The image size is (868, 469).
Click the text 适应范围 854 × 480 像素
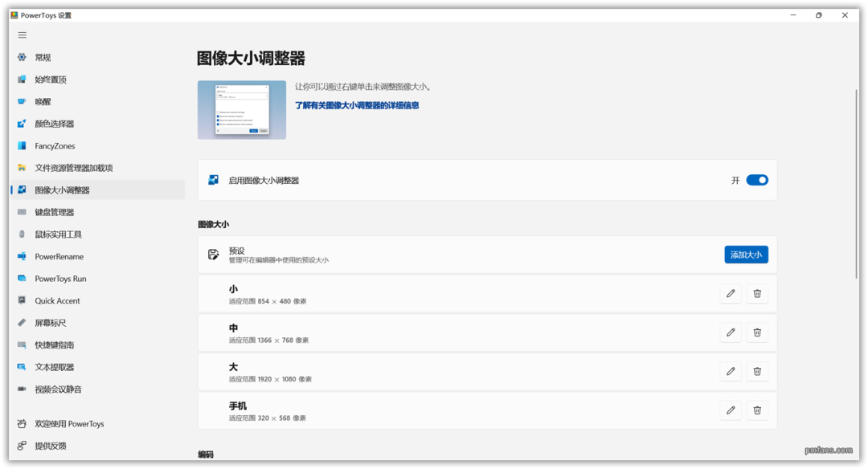[268, 301]
